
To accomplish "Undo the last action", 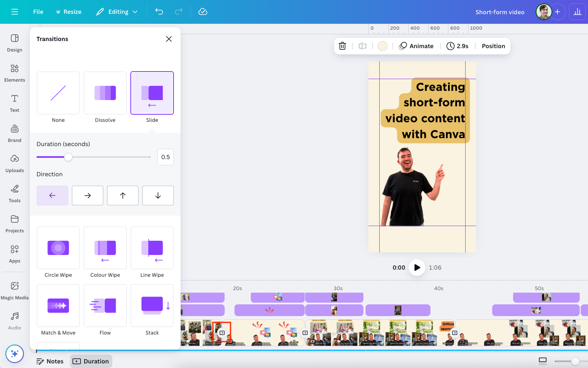I will [159, 12].
